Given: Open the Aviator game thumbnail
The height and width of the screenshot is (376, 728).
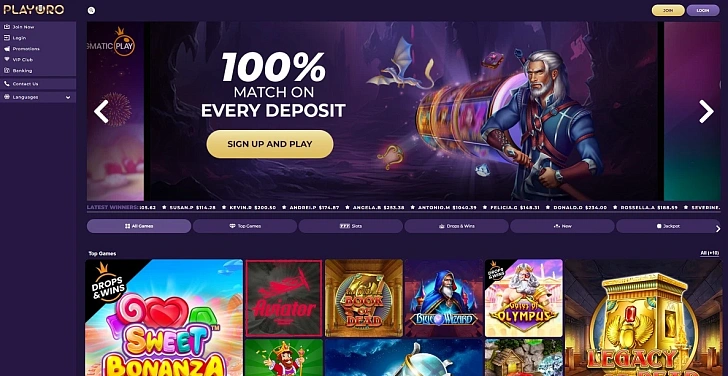Looking at the screenshot, I should coord(284,298).
